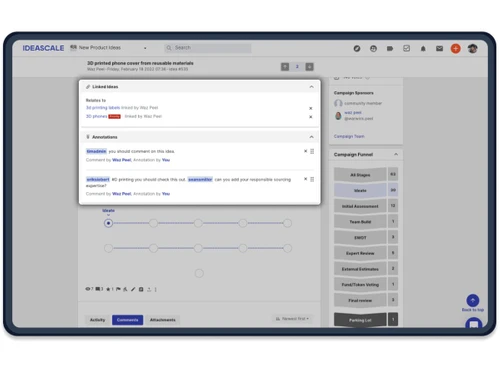Delete the eriksiebert annotation
Viewport: 500px width, 375px height.
[x=305, y=179]
